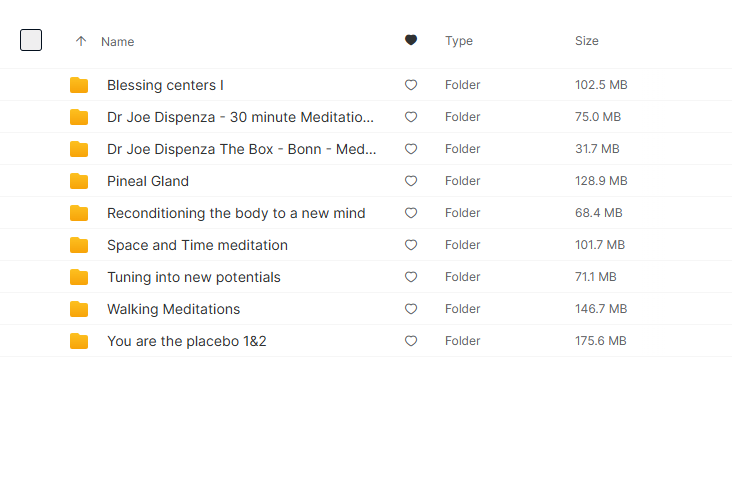Toggle the ascending sort arrow beside Name
Viewport: 732px width, 478px height.
click(81, 41)
